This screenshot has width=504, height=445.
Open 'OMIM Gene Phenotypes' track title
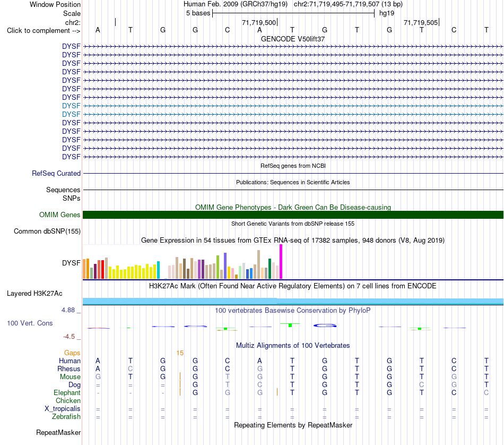293,207
